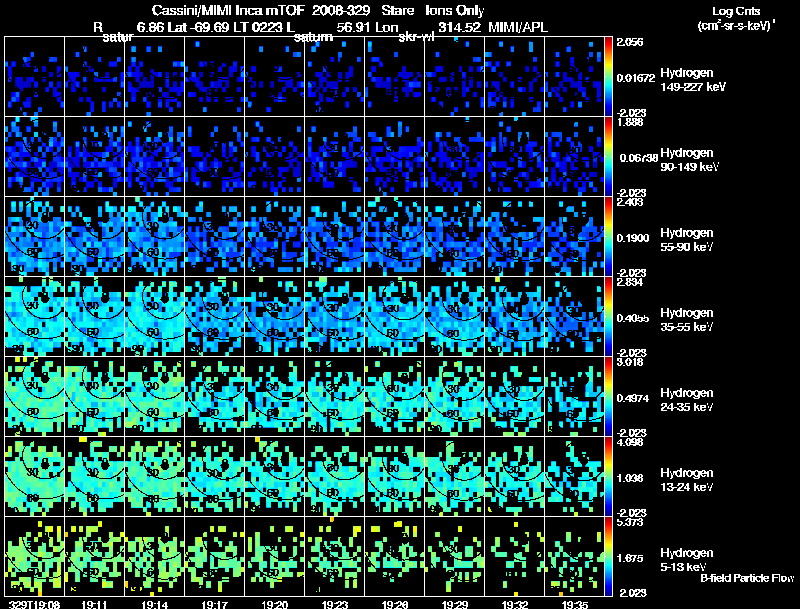Select the 24-35 keV panel at 19:14
This screenshot has width=800, height=609.
click(155, 397)
